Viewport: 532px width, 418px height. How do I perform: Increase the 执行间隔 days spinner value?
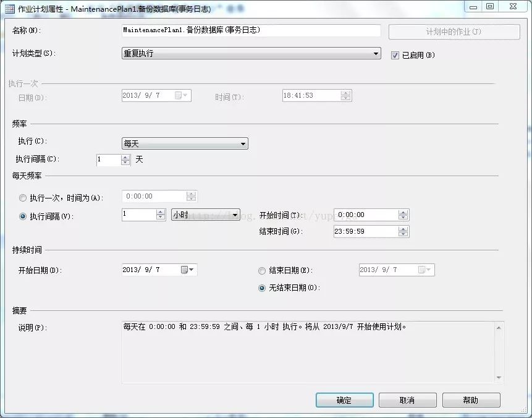pos(126,157)
